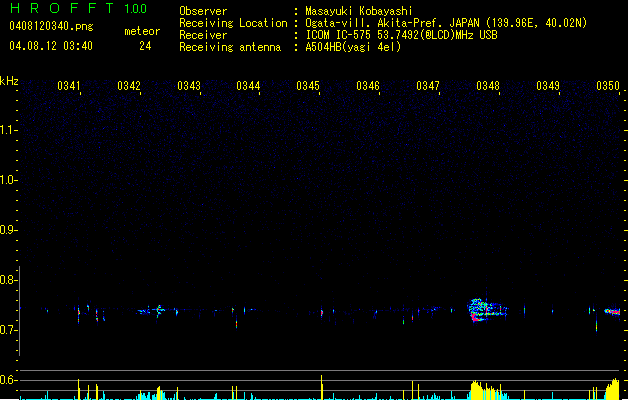
Task: Click the 0346 time marker
Action: (368, 86)
